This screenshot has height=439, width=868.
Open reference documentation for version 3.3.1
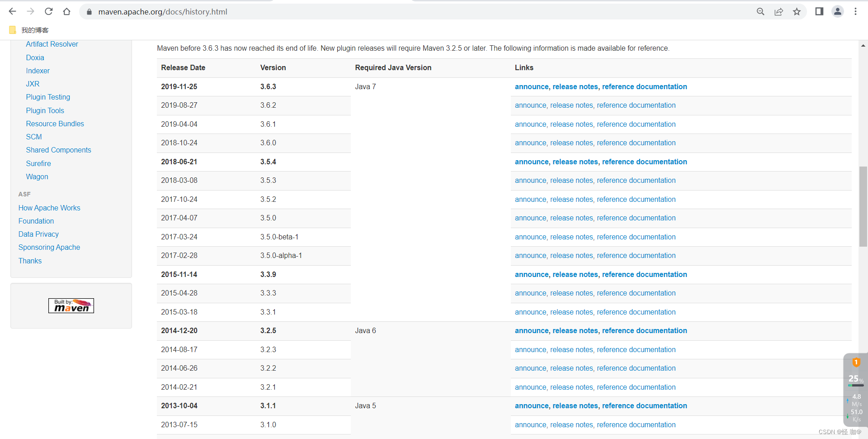(x=636, y=312)
